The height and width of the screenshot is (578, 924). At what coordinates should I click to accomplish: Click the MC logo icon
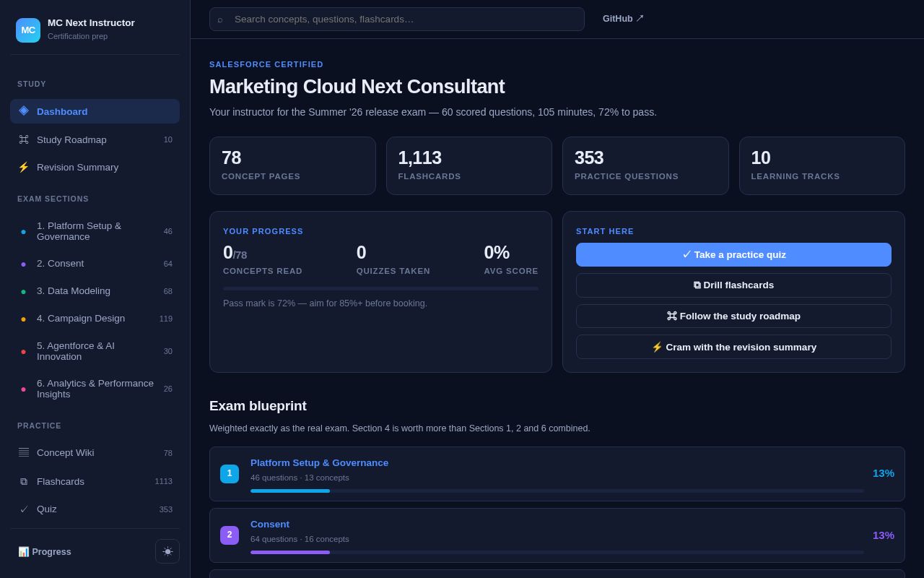(x=28, y=30)
